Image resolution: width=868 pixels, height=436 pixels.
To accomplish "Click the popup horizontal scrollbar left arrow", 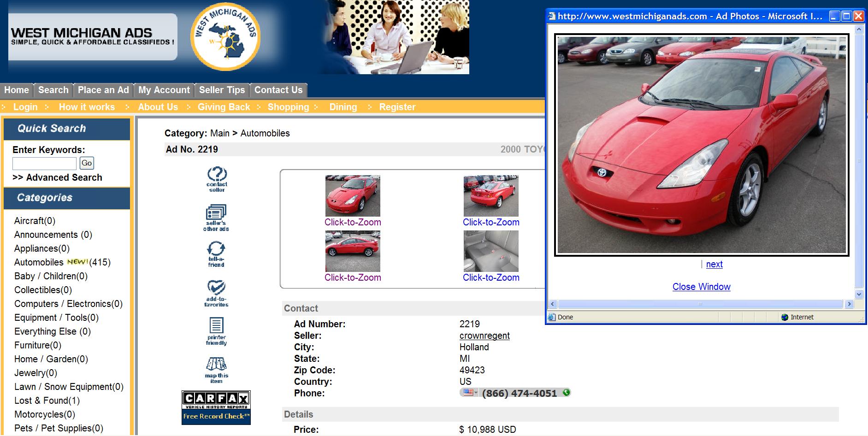I will click(x=553, y=304).
